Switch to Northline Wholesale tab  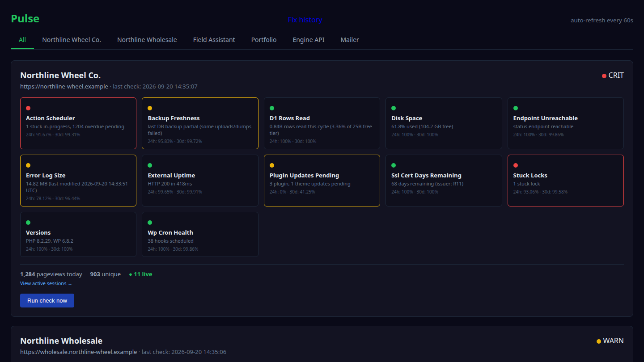pyautogui.click(x=147, y=40)
